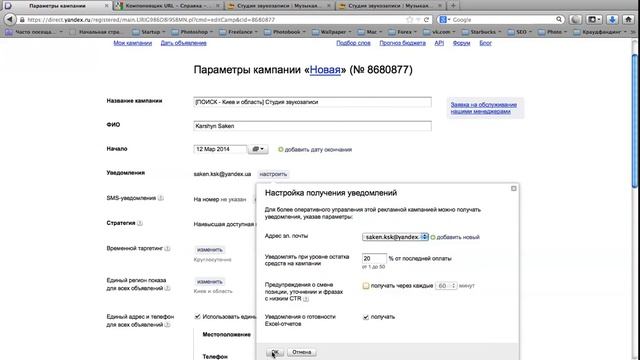
Task: Switch to the fourth tab, Студия звукозаписи
Action: point(390,6)
